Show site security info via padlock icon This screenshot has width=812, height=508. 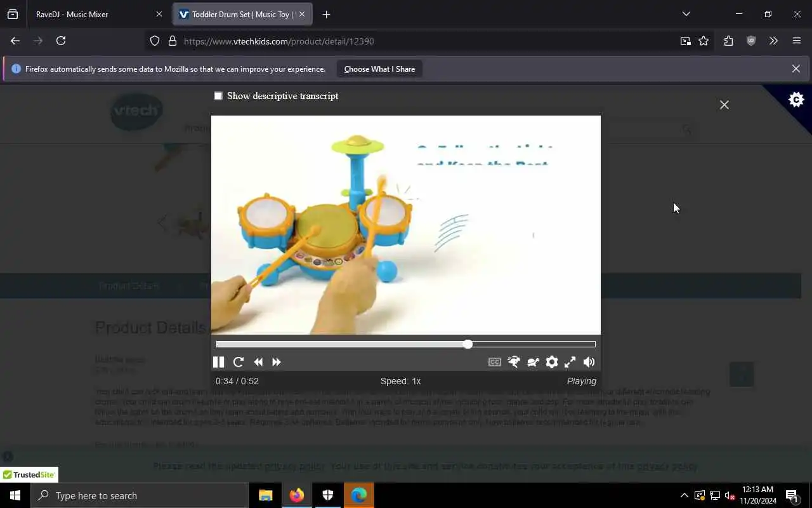click(172, 41)
